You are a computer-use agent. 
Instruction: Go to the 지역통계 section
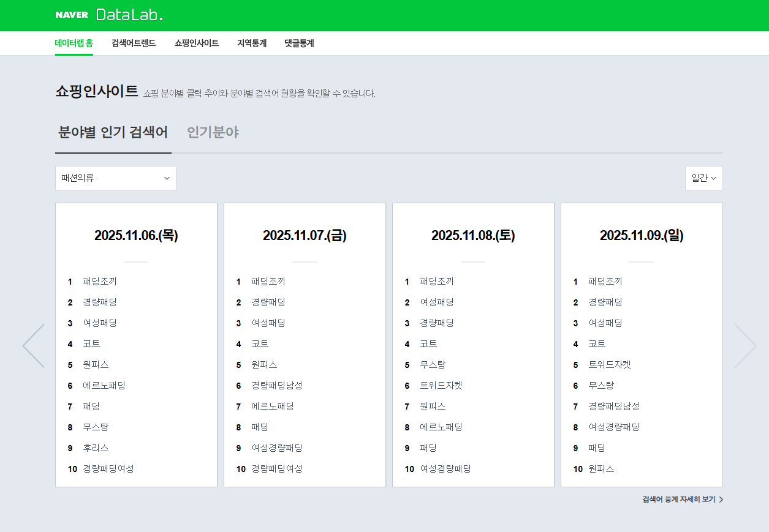[251, 43]
